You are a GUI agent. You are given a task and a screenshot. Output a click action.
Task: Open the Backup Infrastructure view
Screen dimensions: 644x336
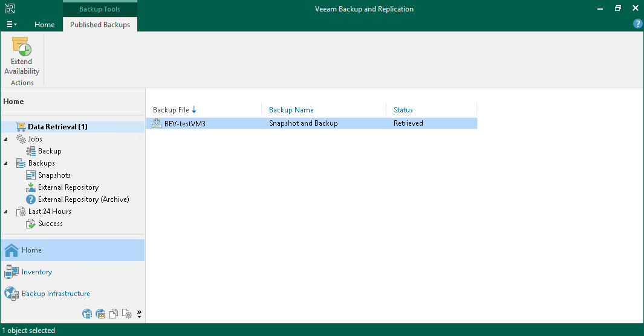tap(73, 294)
